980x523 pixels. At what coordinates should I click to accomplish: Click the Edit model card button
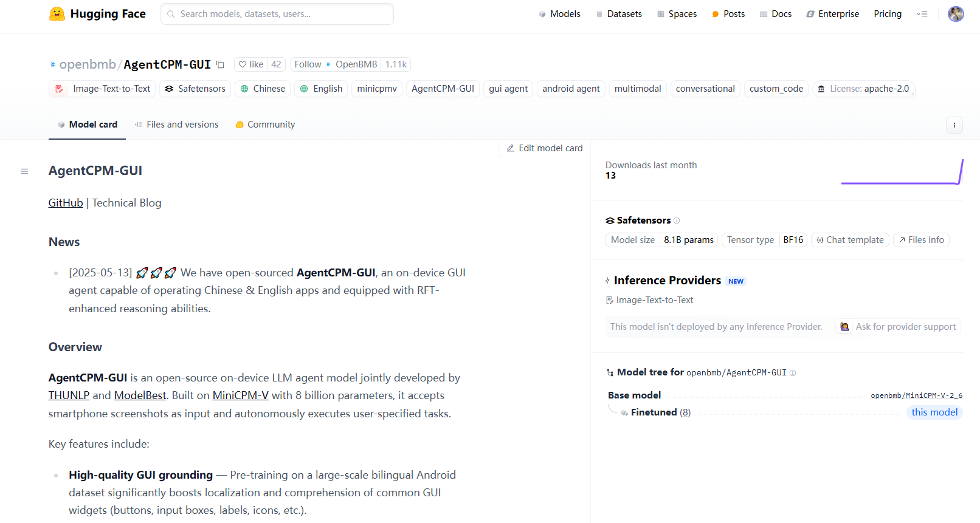coord(544,148)
